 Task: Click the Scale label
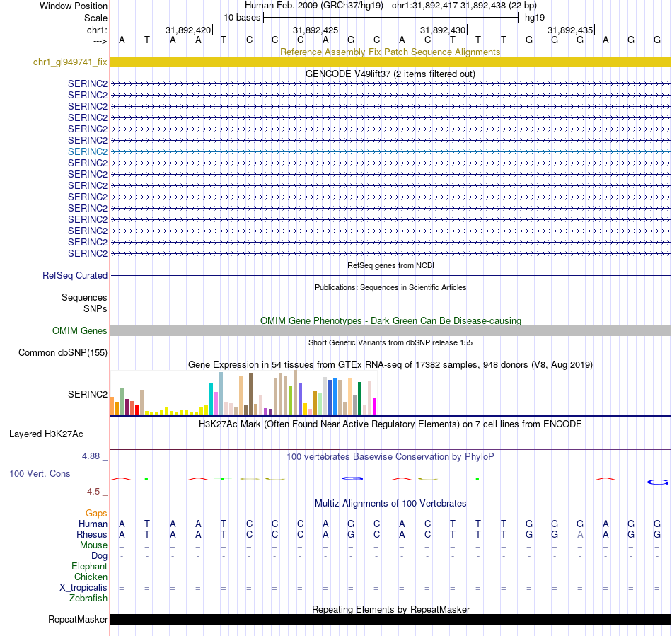point(95,18)
